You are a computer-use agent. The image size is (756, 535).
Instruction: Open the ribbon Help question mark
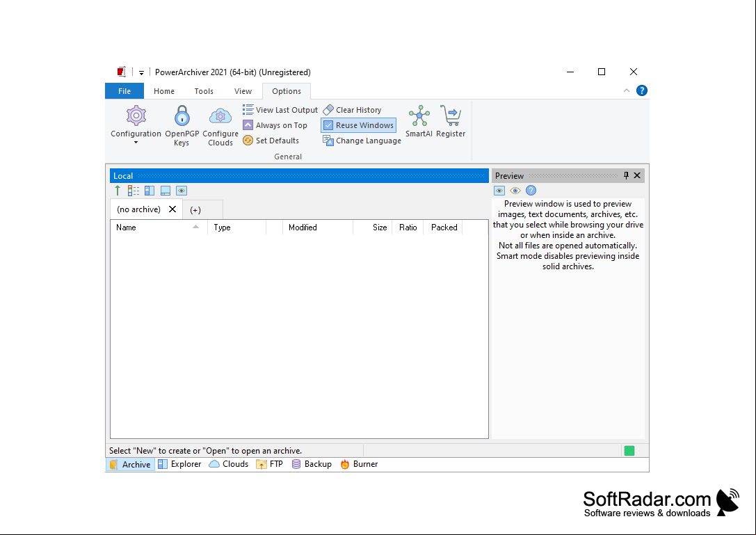(642, 90)
